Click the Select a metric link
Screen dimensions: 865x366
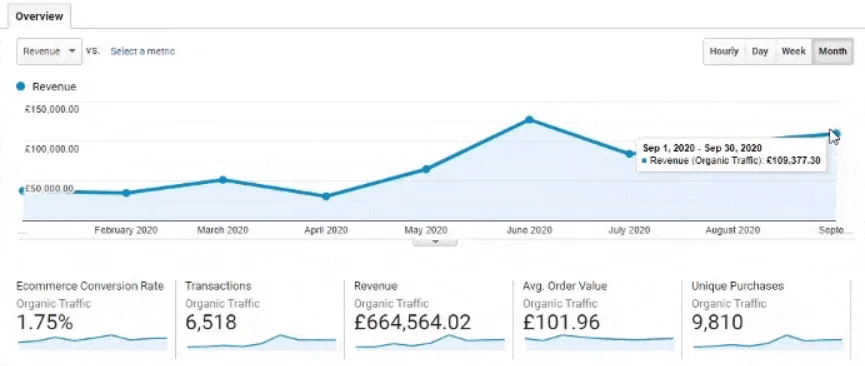(x=142, y=51)
